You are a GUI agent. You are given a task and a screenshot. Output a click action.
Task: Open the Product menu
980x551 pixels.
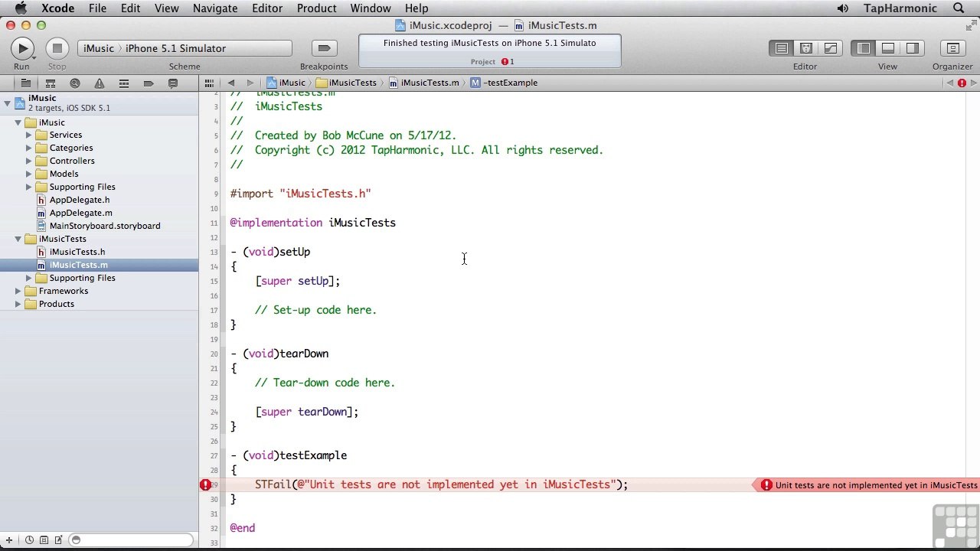tap(316, 8)
